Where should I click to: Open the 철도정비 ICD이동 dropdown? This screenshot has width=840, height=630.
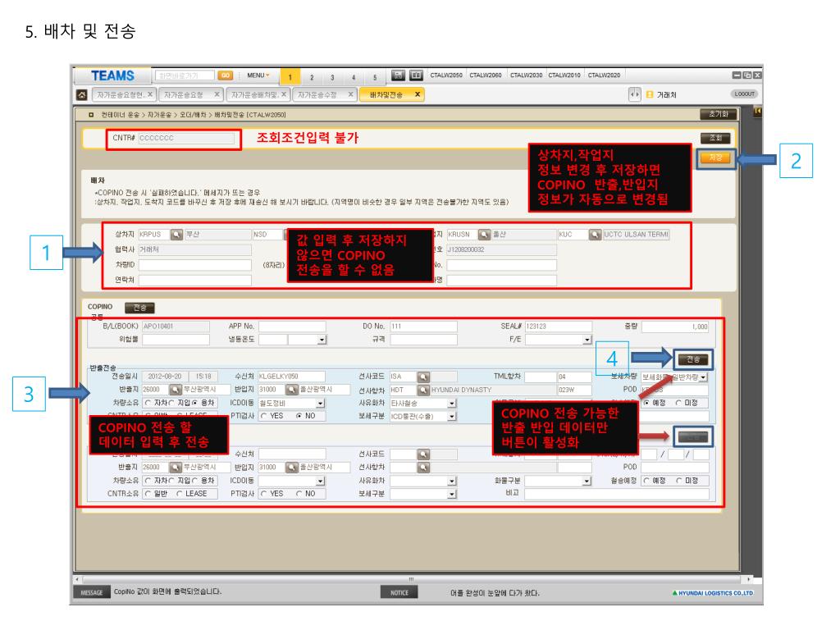(x=321, y=404)
